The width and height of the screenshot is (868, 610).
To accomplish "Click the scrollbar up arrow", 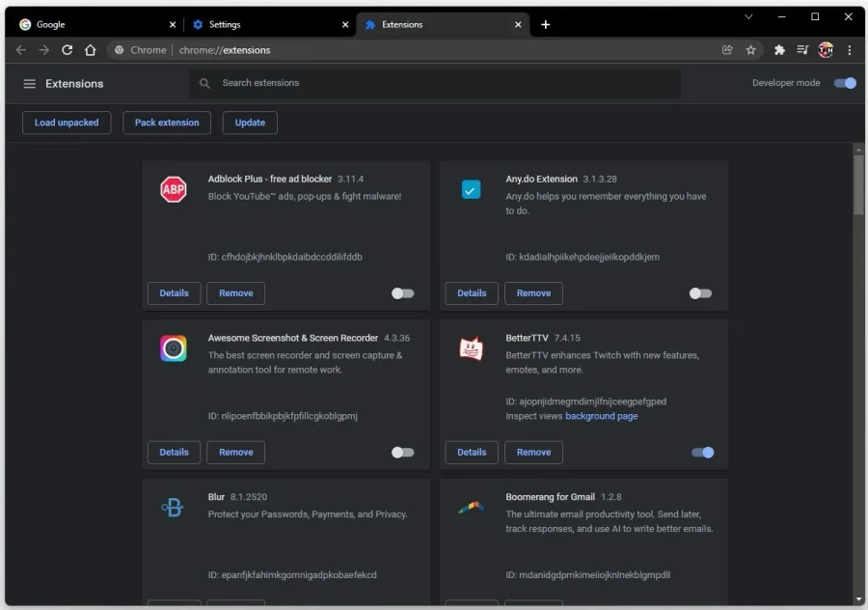I will pos(858,149).
